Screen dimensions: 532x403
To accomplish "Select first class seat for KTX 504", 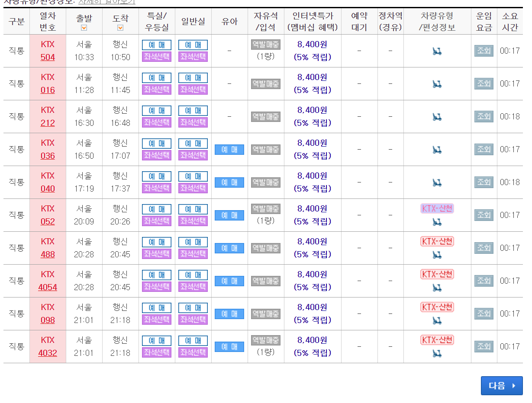I will point(157,57).
